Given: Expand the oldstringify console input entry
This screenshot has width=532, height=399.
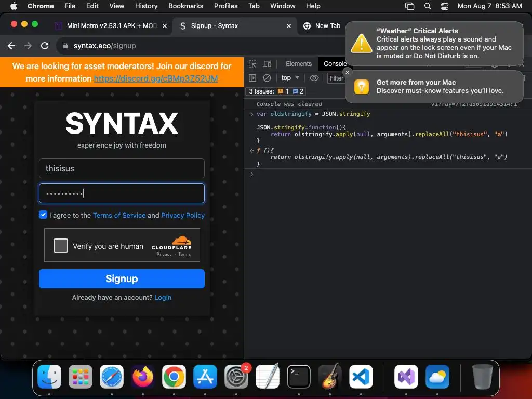Looking at the screenshot, I should [252, 114].
